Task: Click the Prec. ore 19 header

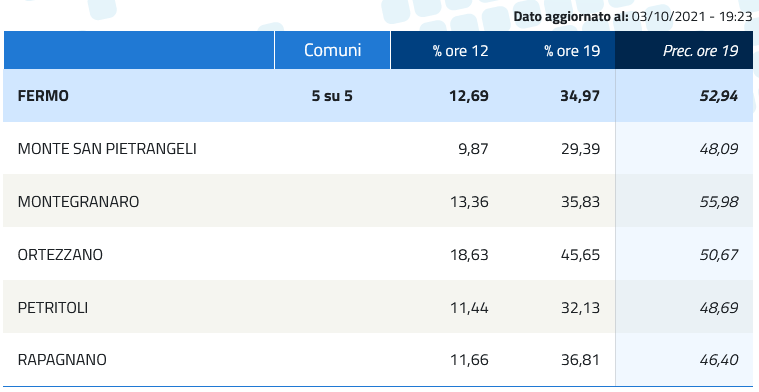Action: pos(700,51)
